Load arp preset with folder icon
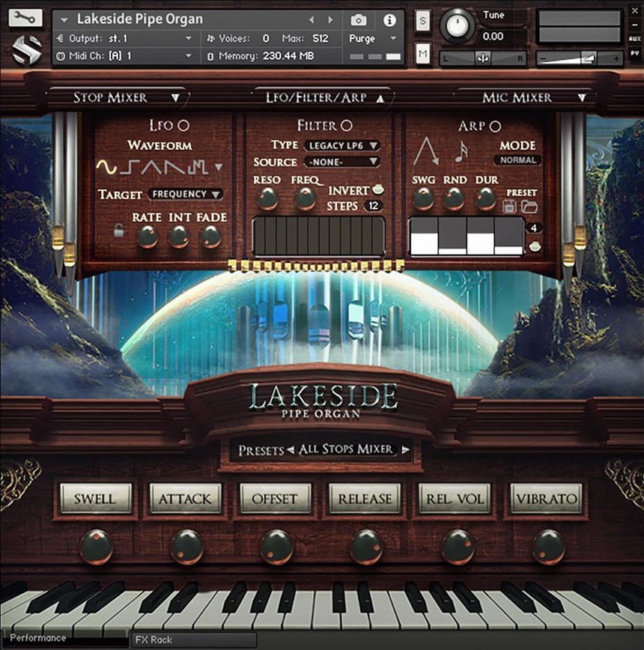Viewport: 644px width, 650px height. [x=529, y=206]
